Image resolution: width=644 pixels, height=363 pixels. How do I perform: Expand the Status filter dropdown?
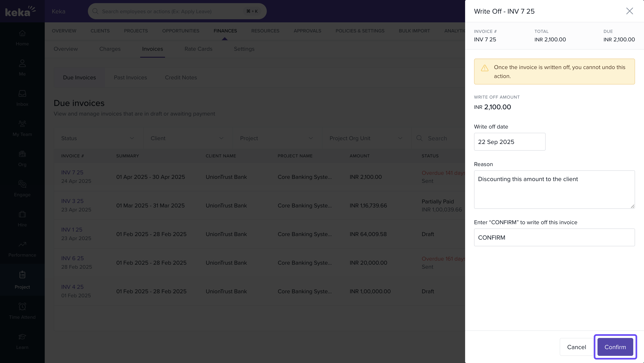click(x=98, y=138)
